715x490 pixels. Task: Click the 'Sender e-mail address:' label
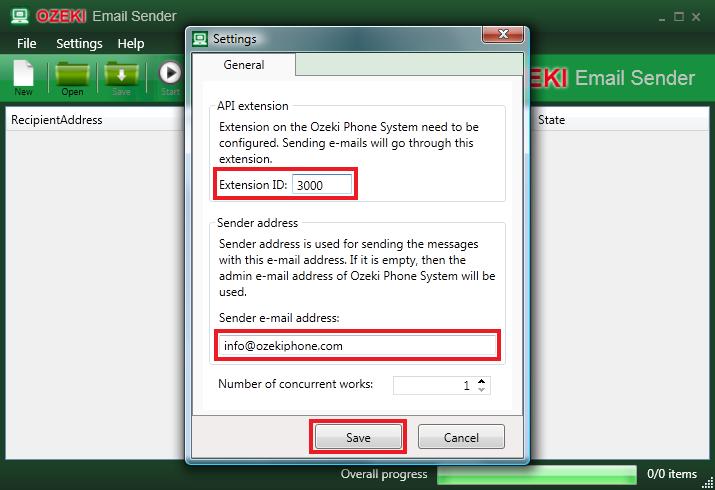click(279, 318)
